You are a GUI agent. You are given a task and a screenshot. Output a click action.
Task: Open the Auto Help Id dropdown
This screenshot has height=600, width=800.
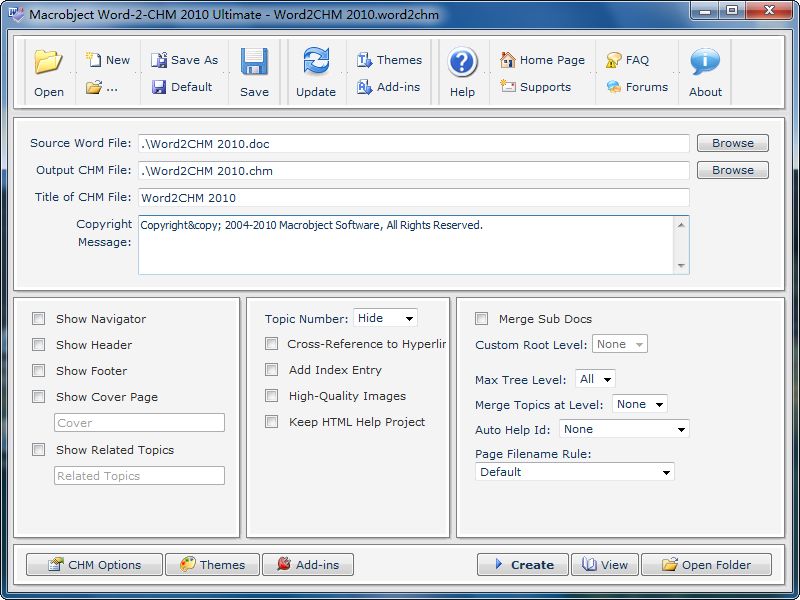coord(624,429)
